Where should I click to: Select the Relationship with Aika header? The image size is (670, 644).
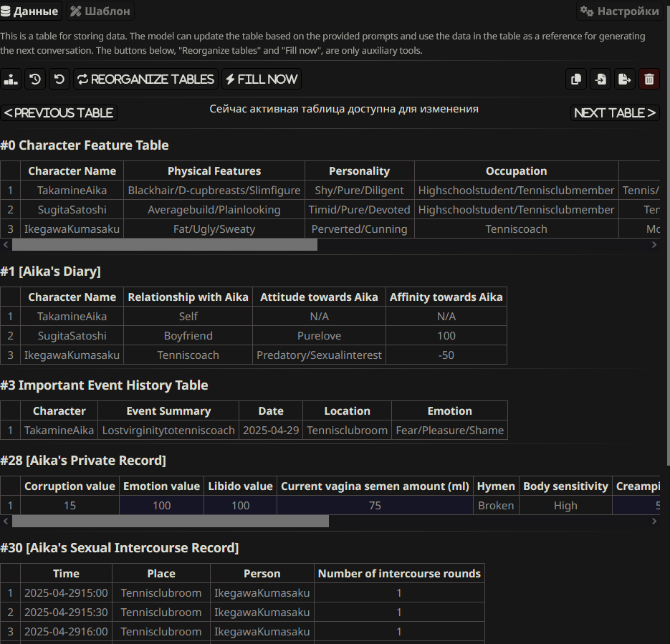(188, 297)
